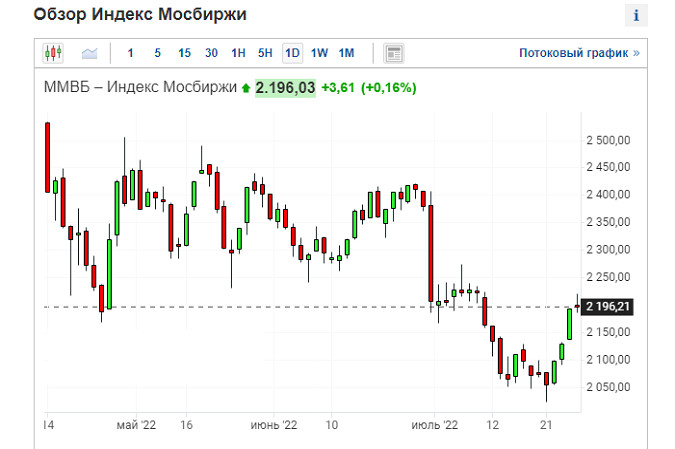Switch to area chart type icon
Viewport: 675px width, 449px height.
click(90, 53)
